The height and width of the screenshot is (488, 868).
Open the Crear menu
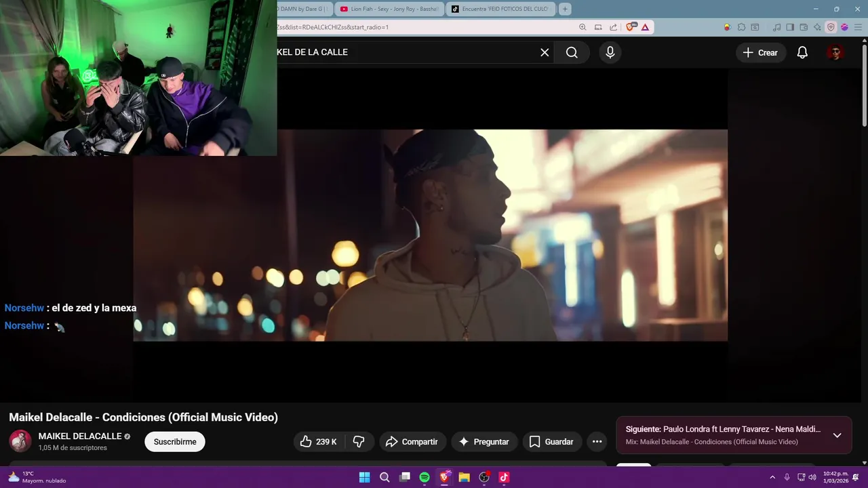click(x=760, y=52)
